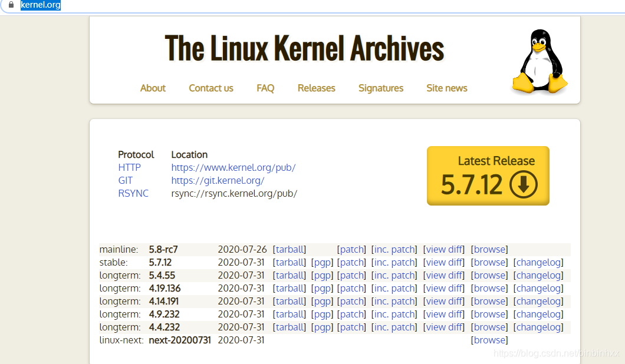Viewport: 625px width, 364px height.
Task: Go to the Releases page
Action: (x=317, y=88)
